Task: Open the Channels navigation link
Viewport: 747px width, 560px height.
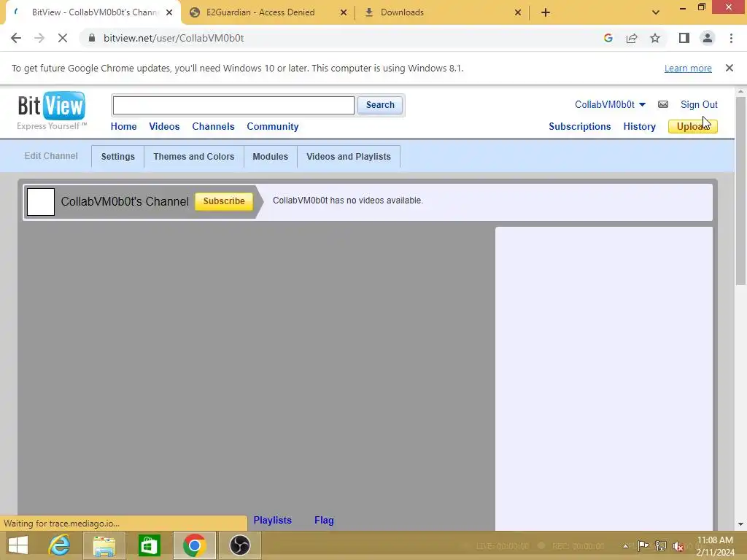Action: click(x=213, y=127)
